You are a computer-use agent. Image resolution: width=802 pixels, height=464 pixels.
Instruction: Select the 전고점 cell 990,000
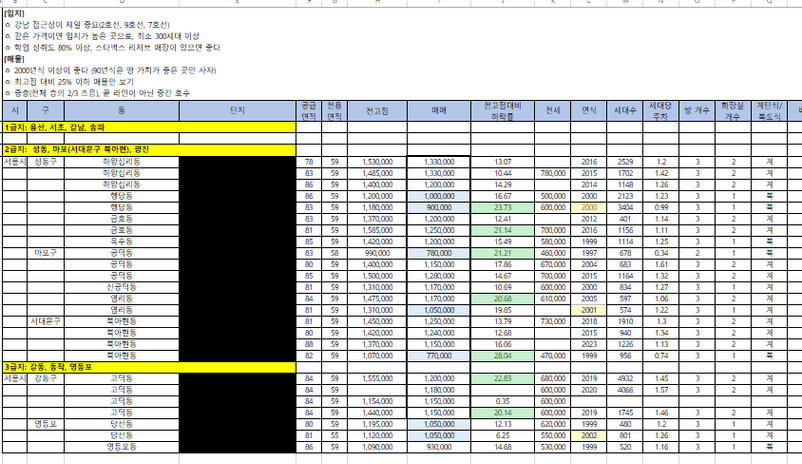pyautogui.click(x=377, y=253)
